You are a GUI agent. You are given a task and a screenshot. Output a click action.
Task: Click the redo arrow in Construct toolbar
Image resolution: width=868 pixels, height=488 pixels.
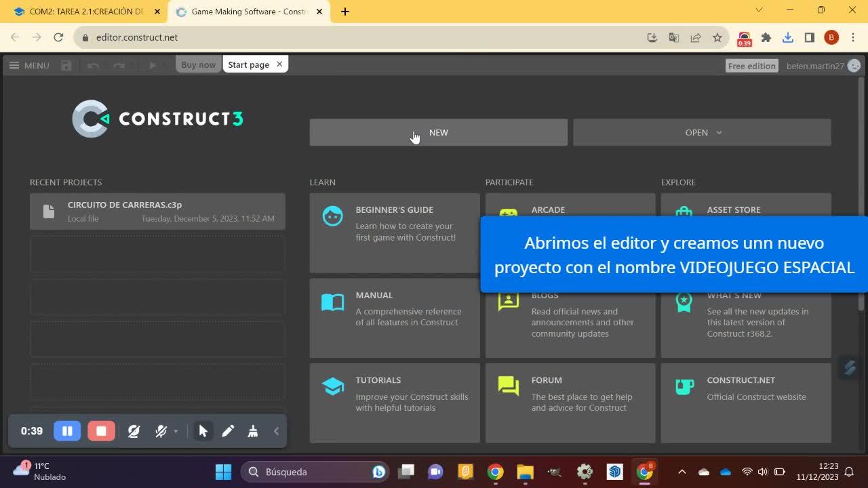(x=119, y=65)
